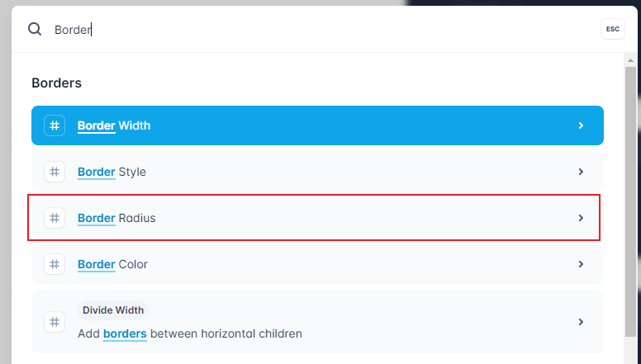Open the Border Color chevron arrow
The width and height of the screenshot is (641, 364).
pyautogui.click(x=581, y=264)
